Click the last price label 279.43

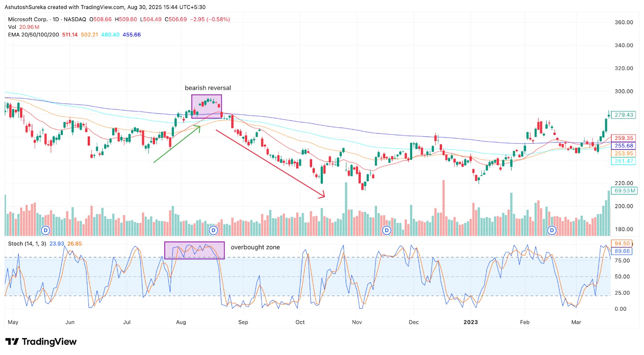pyautogui.click(x=624, y=115)
